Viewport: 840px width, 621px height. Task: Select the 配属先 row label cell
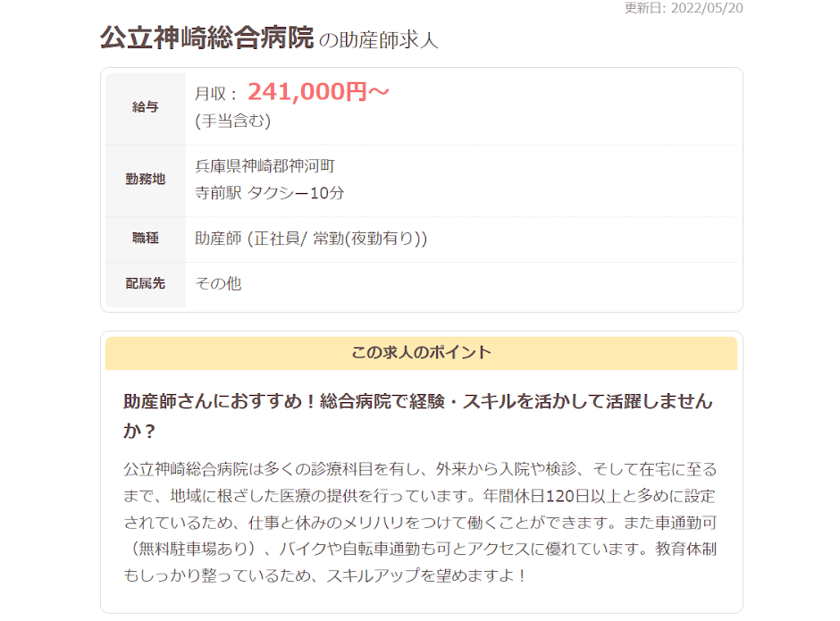click(145, 284)
